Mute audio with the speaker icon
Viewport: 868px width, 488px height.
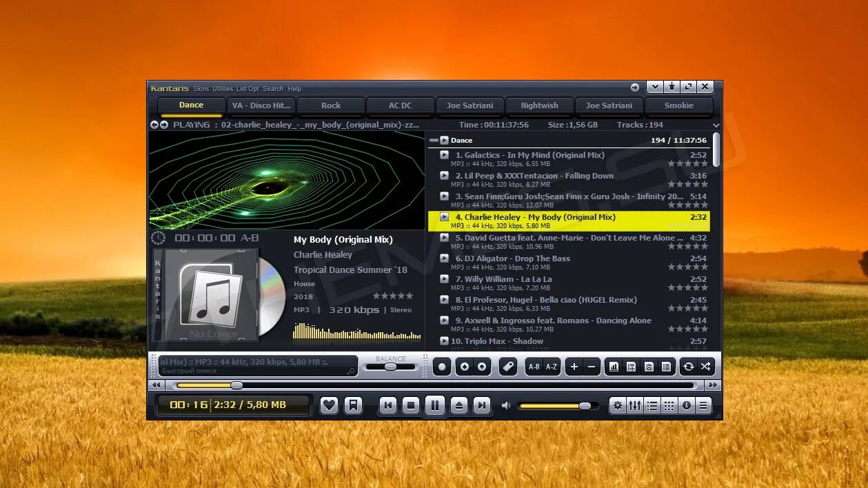pyautogui.click(x=506, y=405)
